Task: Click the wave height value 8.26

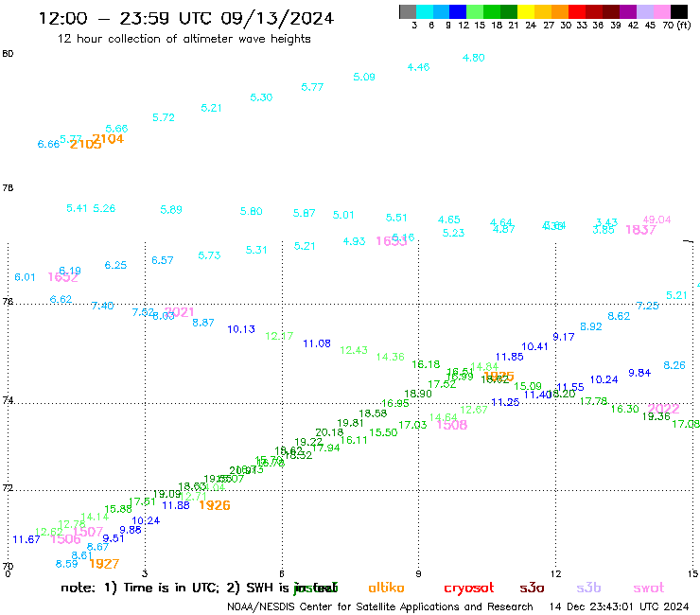Action: pos(674,365)
